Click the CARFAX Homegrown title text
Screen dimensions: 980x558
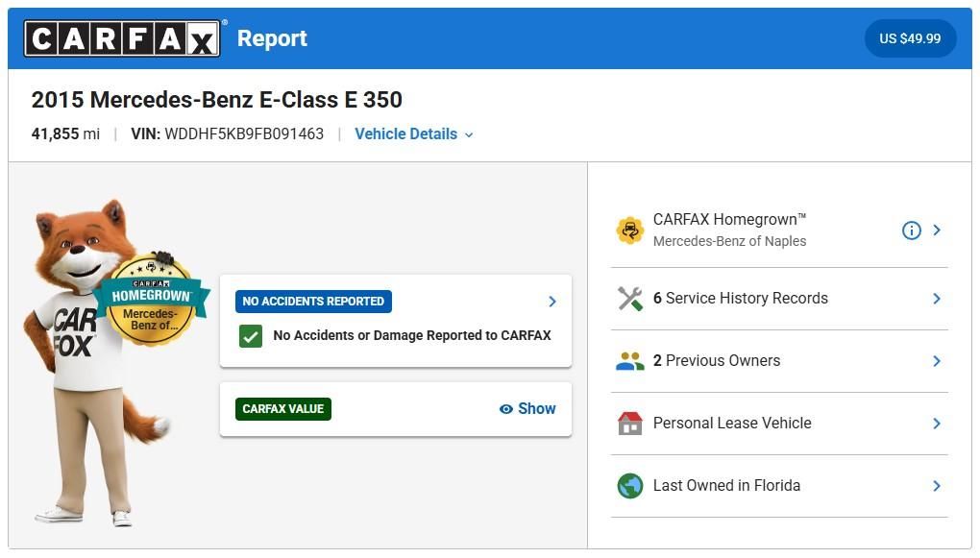click(729, 219)
